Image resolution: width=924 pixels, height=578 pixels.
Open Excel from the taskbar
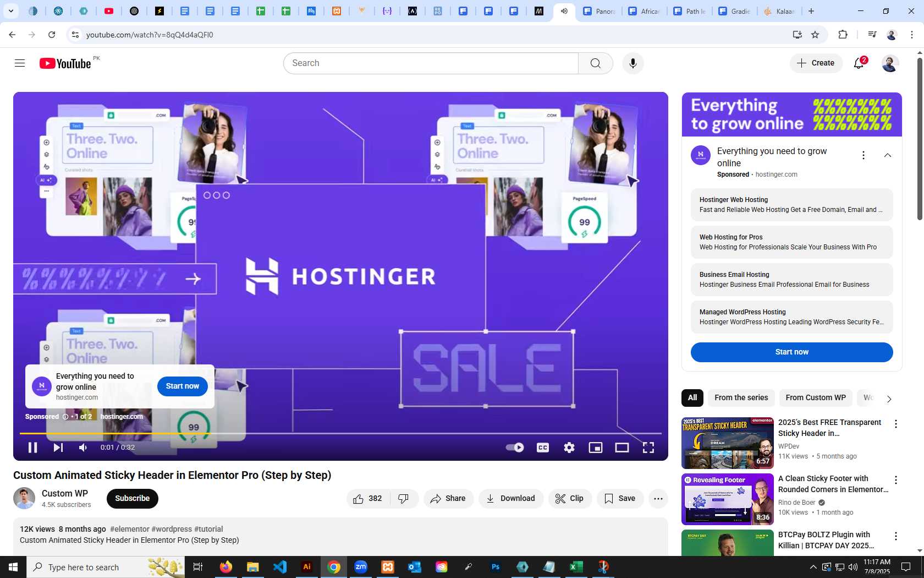[576, 567]
